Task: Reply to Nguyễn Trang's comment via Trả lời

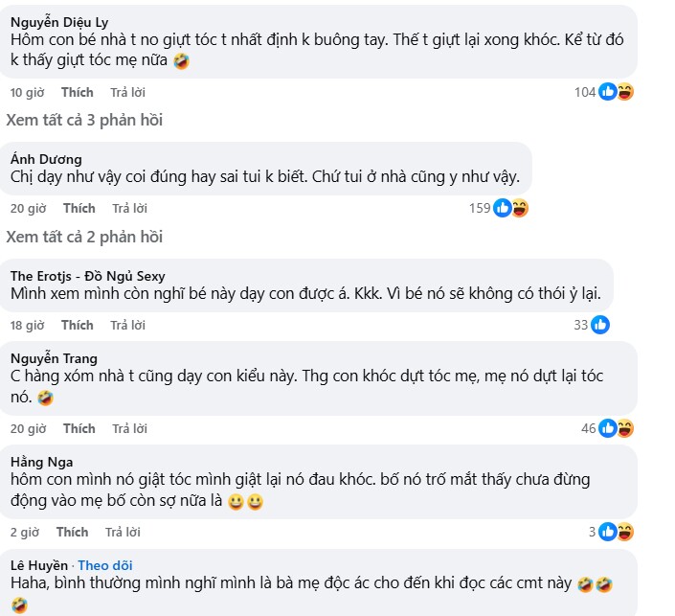Action: (x=128, y=428)
